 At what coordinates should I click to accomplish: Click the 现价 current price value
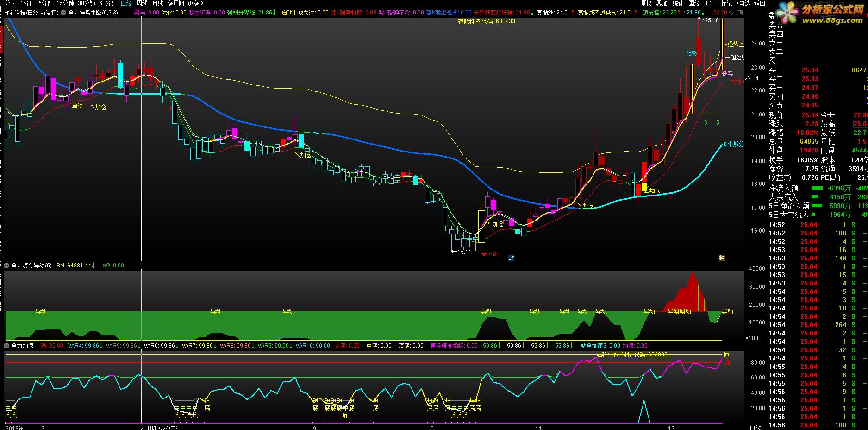[810, 115]
